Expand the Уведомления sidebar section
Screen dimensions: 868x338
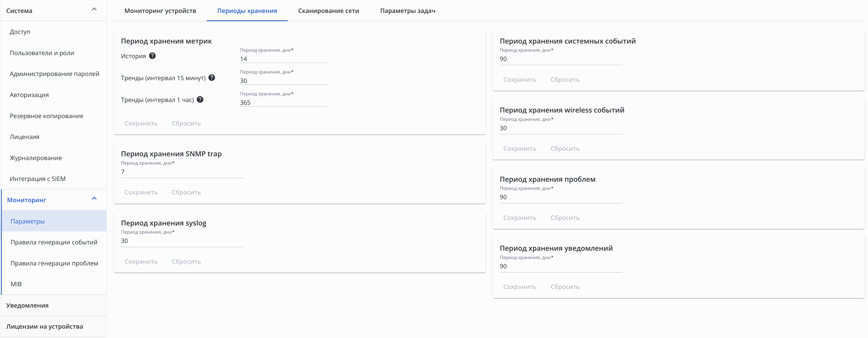point(27,305)
